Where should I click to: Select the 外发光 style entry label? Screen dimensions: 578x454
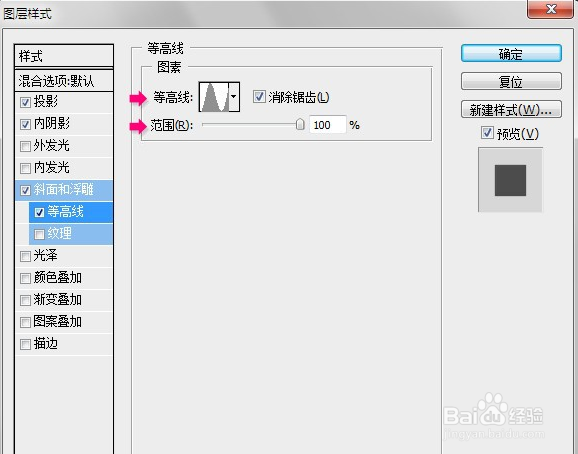52,146
